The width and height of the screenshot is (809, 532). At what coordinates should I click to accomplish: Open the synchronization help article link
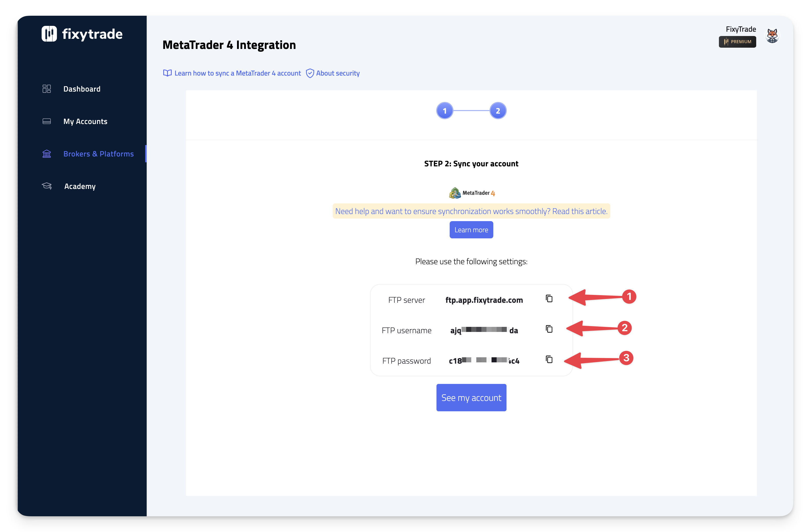click(471, 211)
